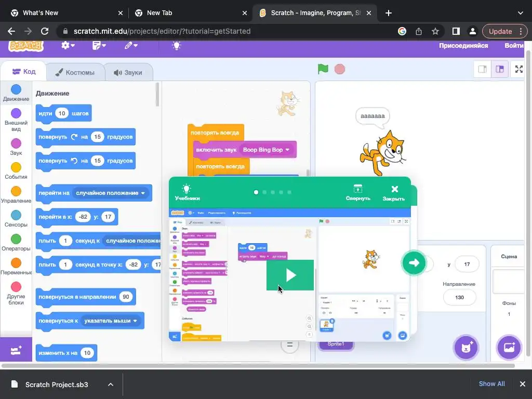Select the События block category
This screenshot has width=532, height=399.
(x=16, y=170)
